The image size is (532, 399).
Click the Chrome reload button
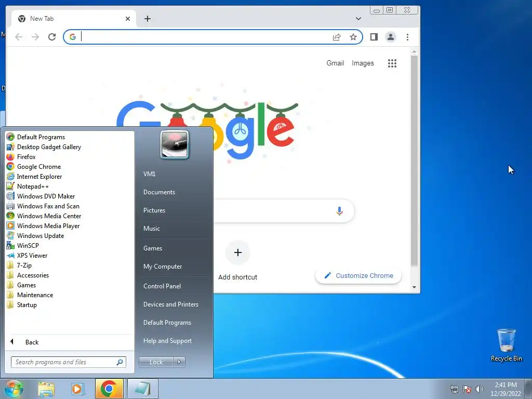(x=52, y=37)
